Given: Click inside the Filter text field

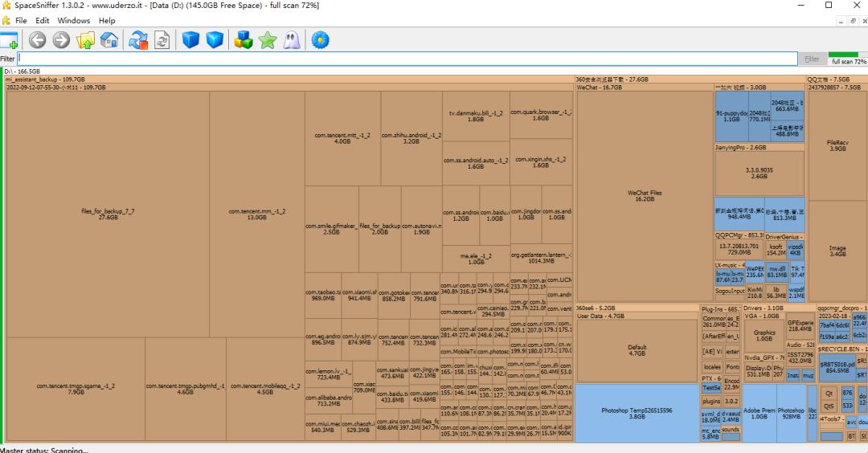Looking at the screenshot, I should [402, 59].
